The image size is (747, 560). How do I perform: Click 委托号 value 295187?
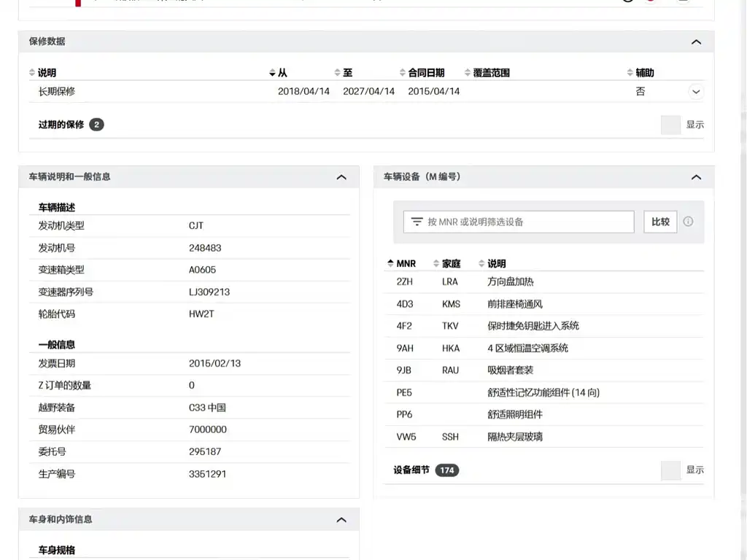tap(205, 452)
